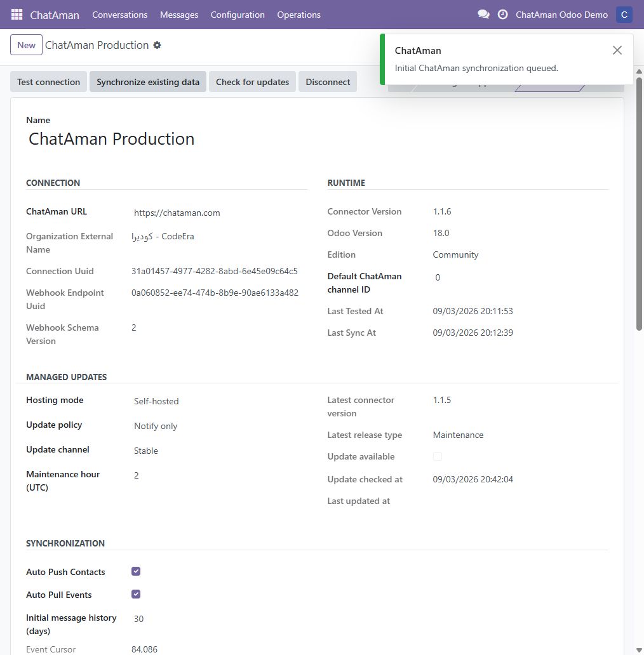Toggle the Auto Push Contacts checkbox
This screenshot has width=644, height=655.
[136, 571]
